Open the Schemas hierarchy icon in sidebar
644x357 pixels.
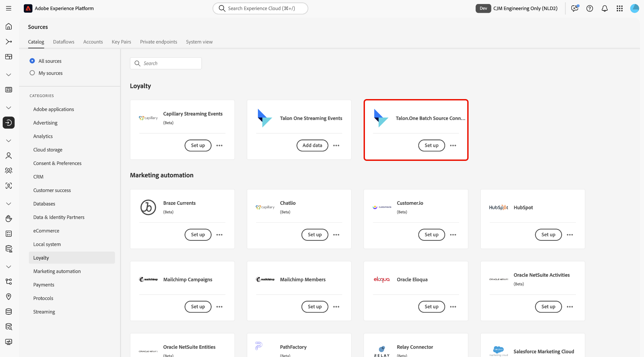(9, 281)
